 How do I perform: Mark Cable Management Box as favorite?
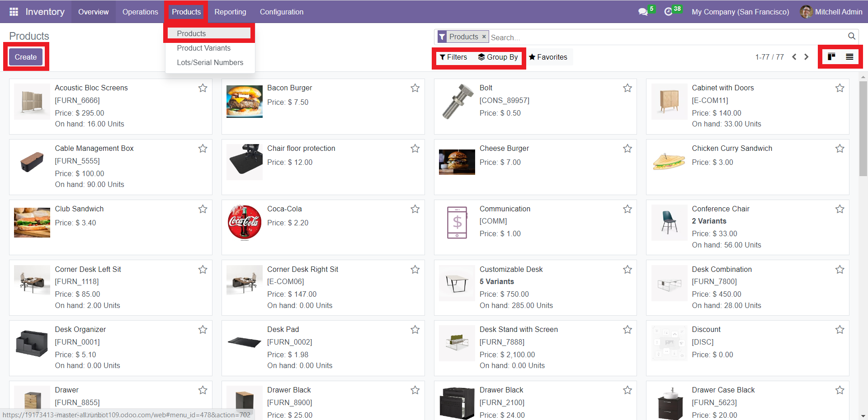click(x=203, y=149)
